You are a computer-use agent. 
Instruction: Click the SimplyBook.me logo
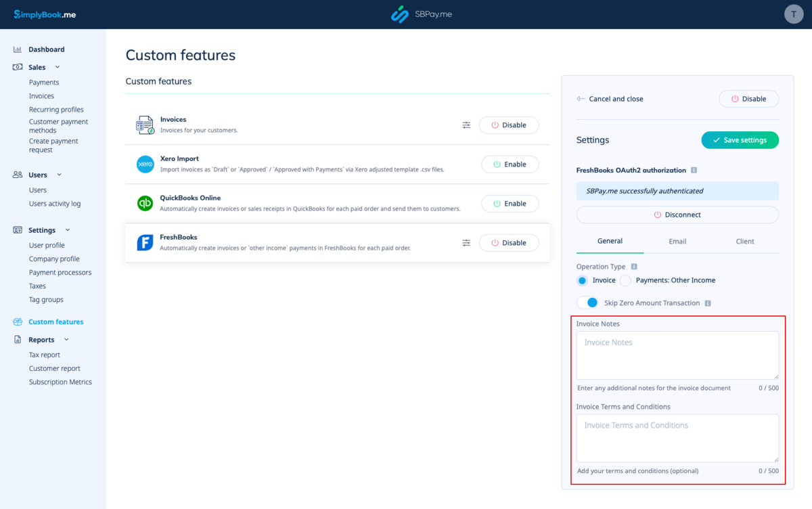pyautogui.click(x=45, y=14)
